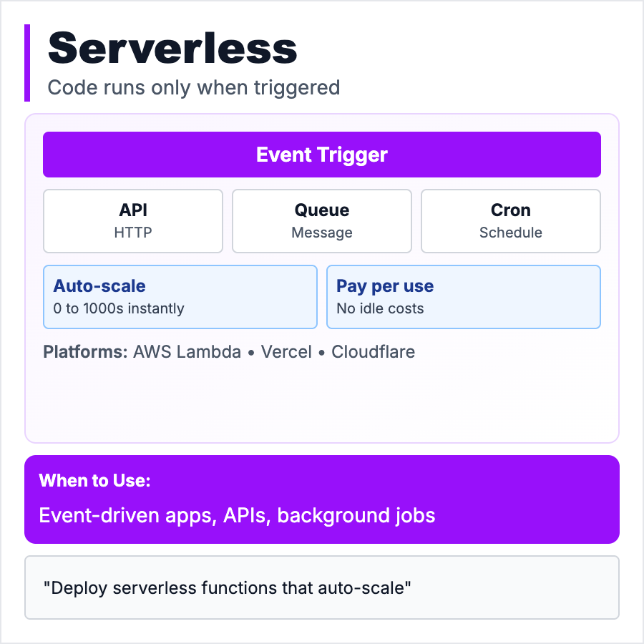Click the purple accent bar beside title

(x=27, y=63)
